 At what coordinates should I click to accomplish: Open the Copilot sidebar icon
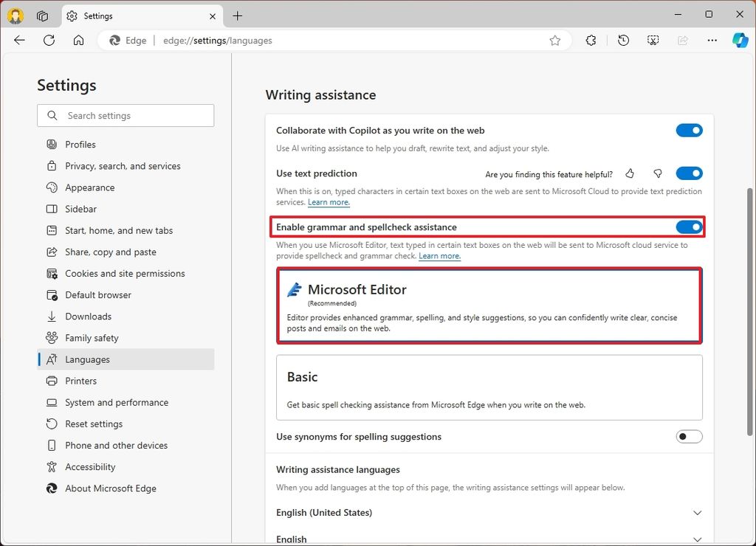[x=740, y=40]
